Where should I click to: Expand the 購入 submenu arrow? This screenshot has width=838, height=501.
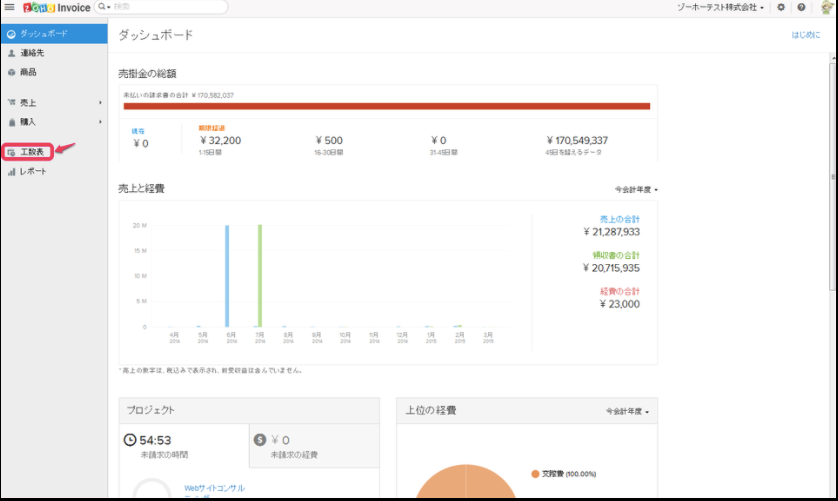pos(100,122)
